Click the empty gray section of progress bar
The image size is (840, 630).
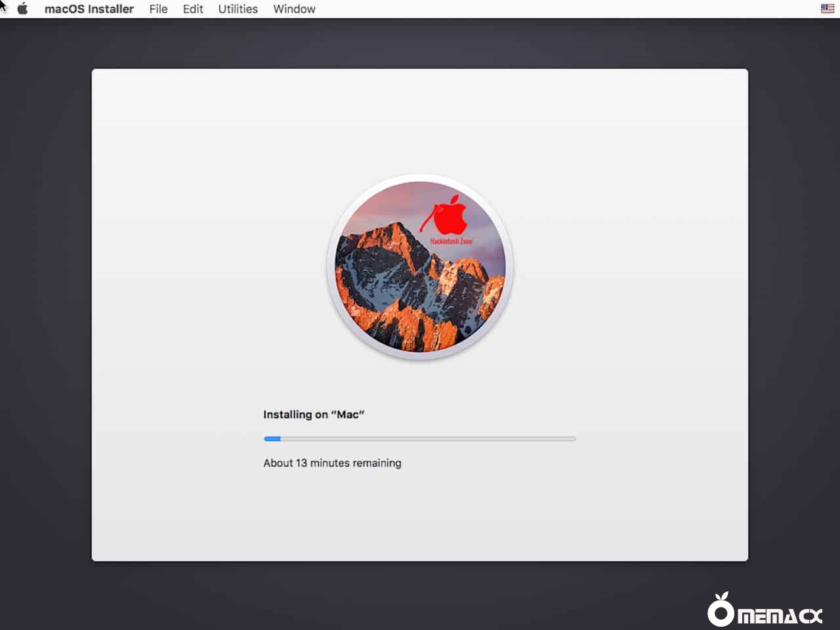click(x=427, y=438)
